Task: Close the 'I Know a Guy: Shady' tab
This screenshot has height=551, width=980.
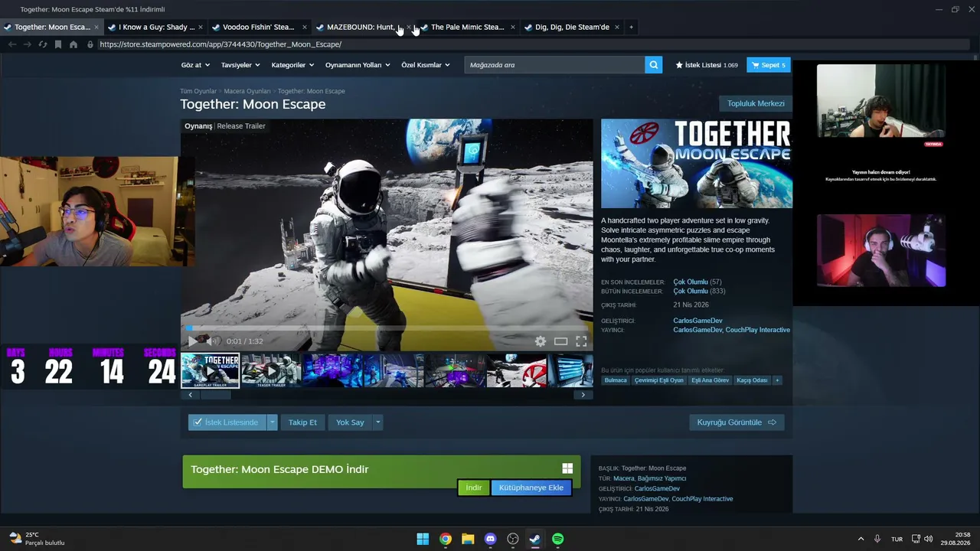Action: click(x=201, y=27)
